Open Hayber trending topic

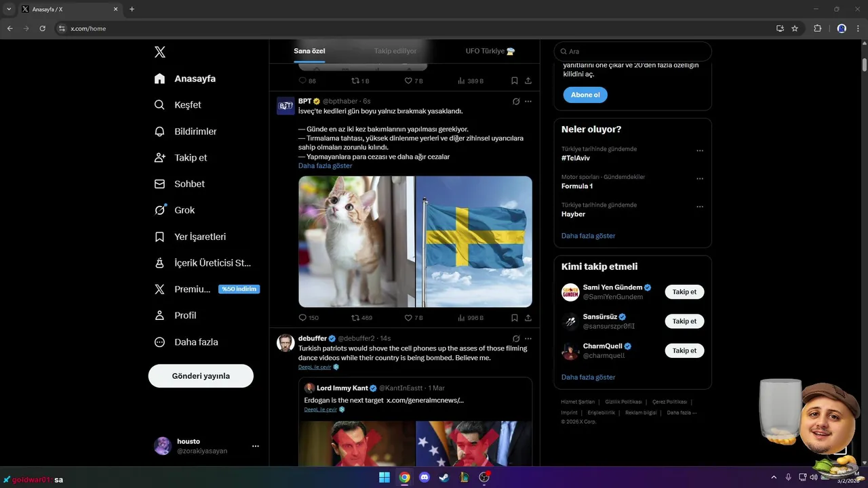(573, 213)
